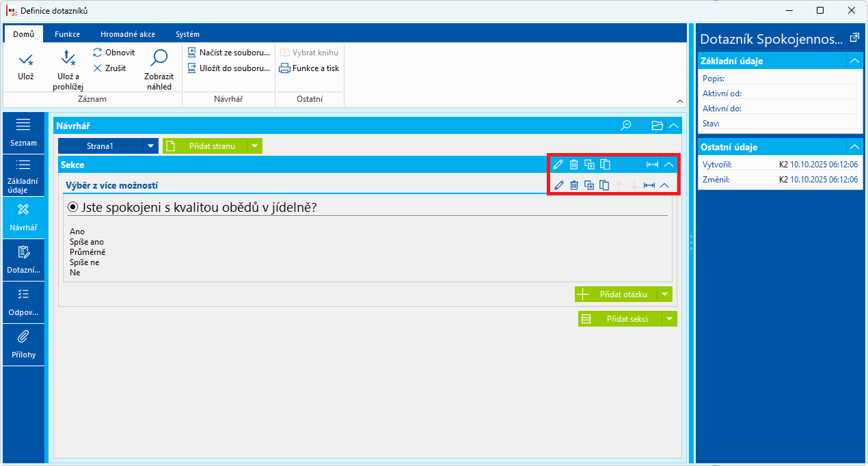
Task: Copy Sekce with the copy icon
Action: 605,165
